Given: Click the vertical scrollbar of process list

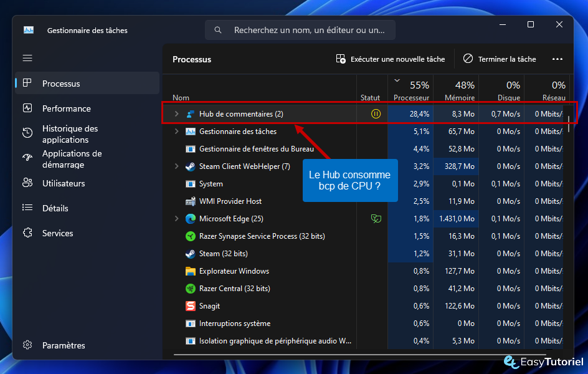Looking at the screenshot, I should point(569,124).
